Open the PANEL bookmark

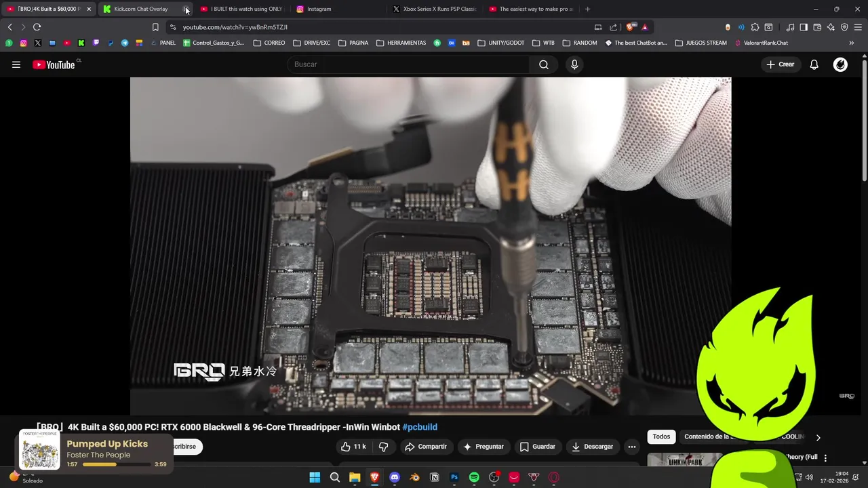point(163,43)
